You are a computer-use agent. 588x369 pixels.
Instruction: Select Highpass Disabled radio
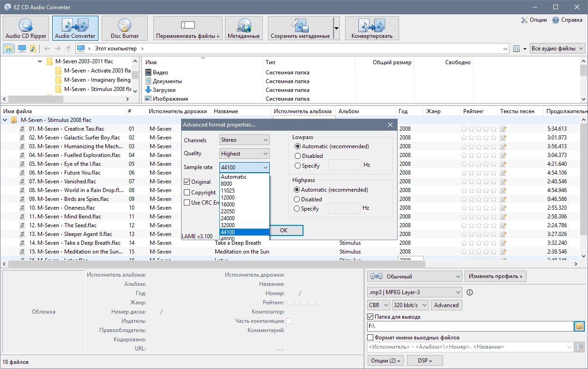click(297, 200)
